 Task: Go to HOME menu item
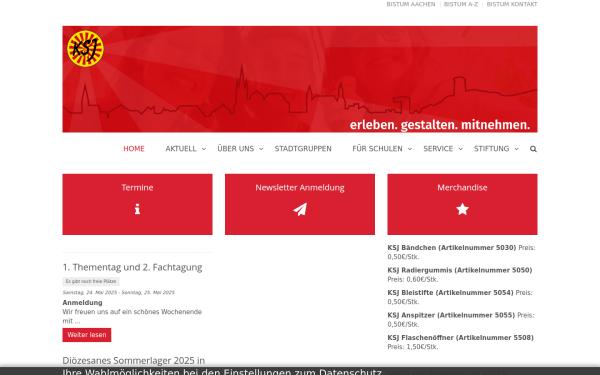pos(134,148)
